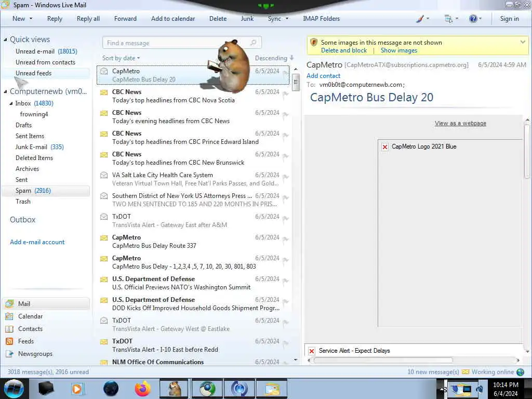This screenshot has width=532, height=399.
Task: Open the Archives folder
Action: [27, 169]
